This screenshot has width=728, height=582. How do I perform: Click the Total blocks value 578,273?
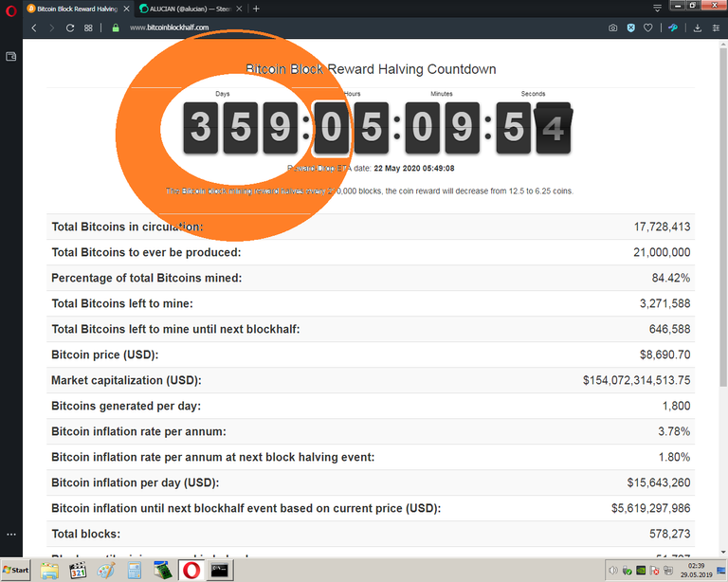click(x=669, y=534)
